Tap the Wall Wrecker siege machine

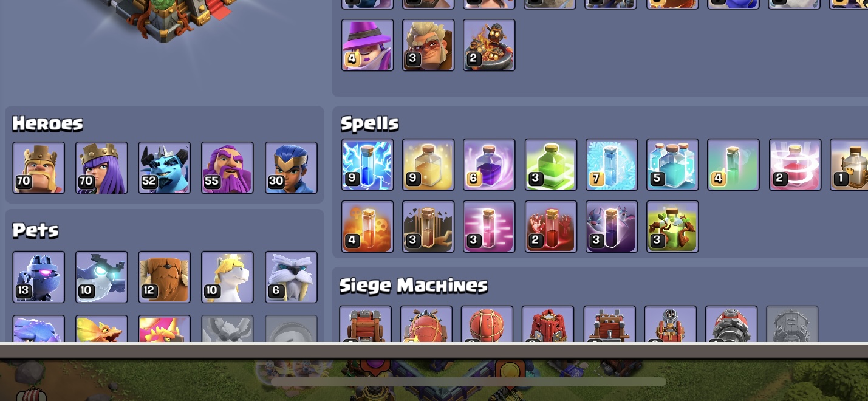pos(365,324)
